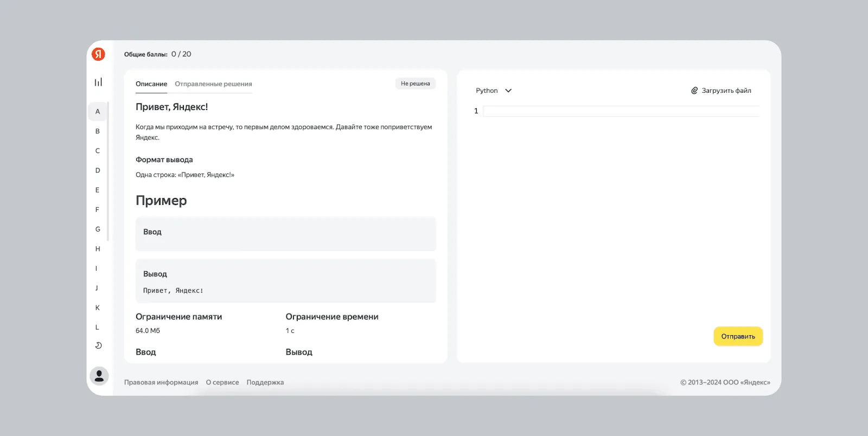Click the Общие баллы 0 / 20 score

click(x=158, y=54)
